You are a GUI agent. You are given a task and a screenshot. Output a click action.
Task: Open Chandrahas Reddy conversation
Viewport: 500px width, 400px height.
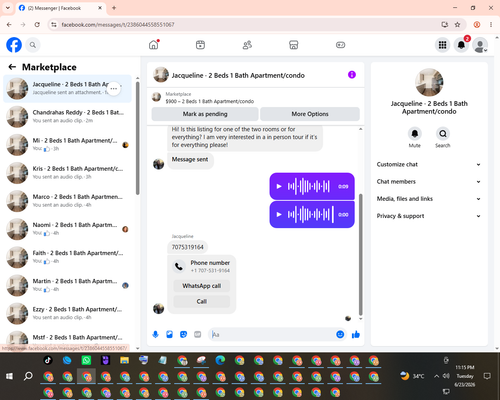coord(67,117)
